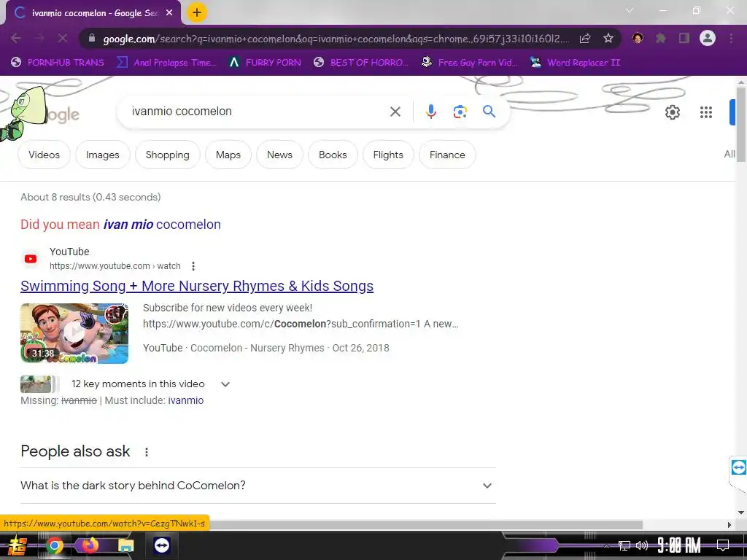Open People also ask options menu

146,452
